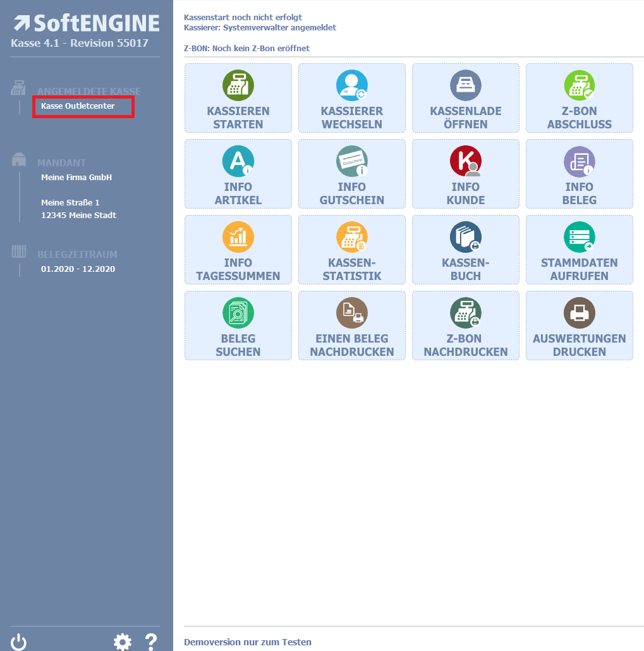Viewport: 644px width, 651px height.
Task: Start the Z-Bon Abschluss closing
Action: pyautogui.click(x=580, y=98)
